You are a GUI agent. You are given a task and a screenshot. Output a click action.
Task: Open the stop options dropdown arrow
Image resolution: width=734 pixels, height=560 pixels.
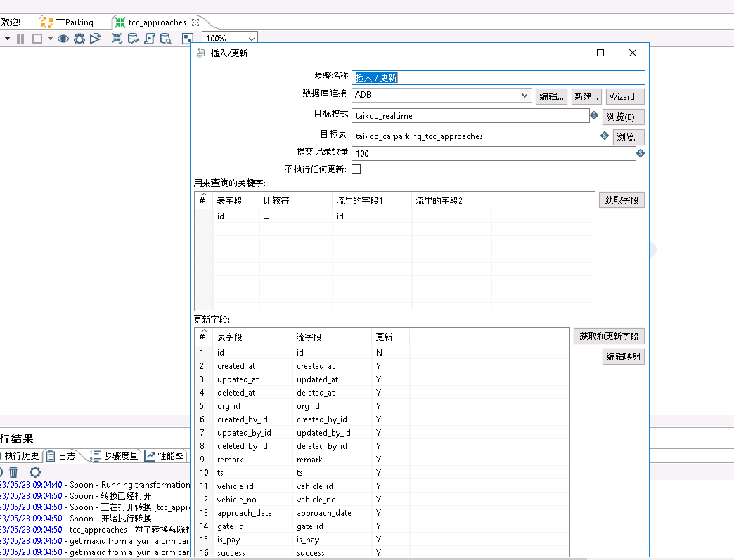coord(50,39)
